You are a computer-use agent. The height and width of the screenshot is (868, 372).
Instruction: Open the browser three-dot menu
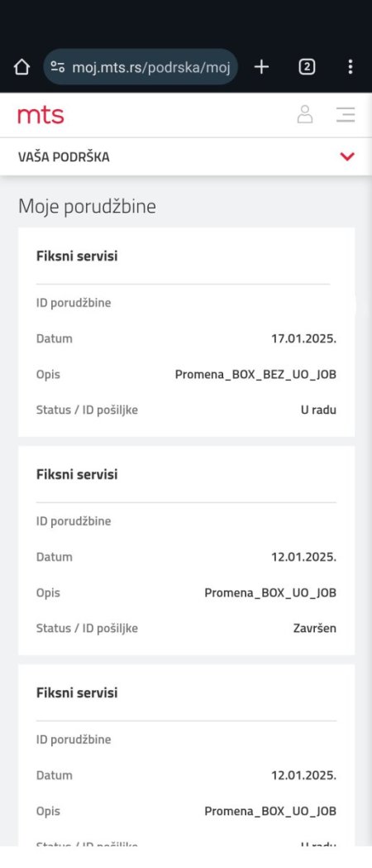(x=350, y=68)
